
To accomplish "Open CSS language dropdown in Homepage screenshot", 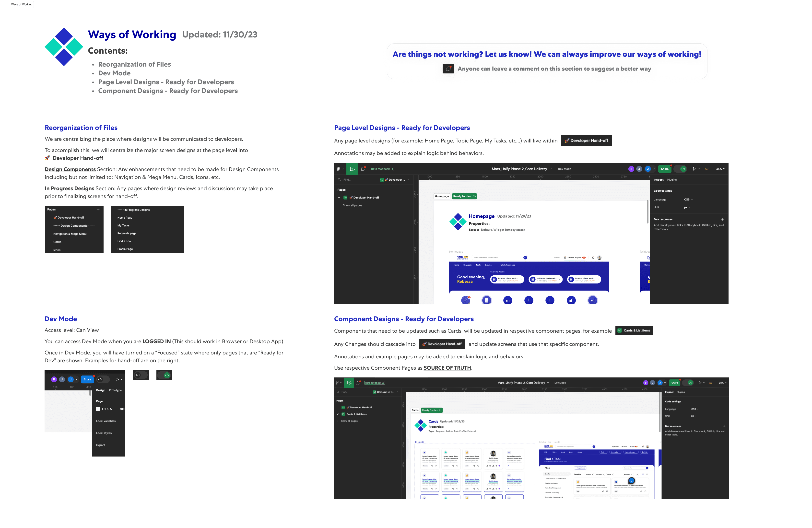I will pyautogui.click(x=688, y=199).
